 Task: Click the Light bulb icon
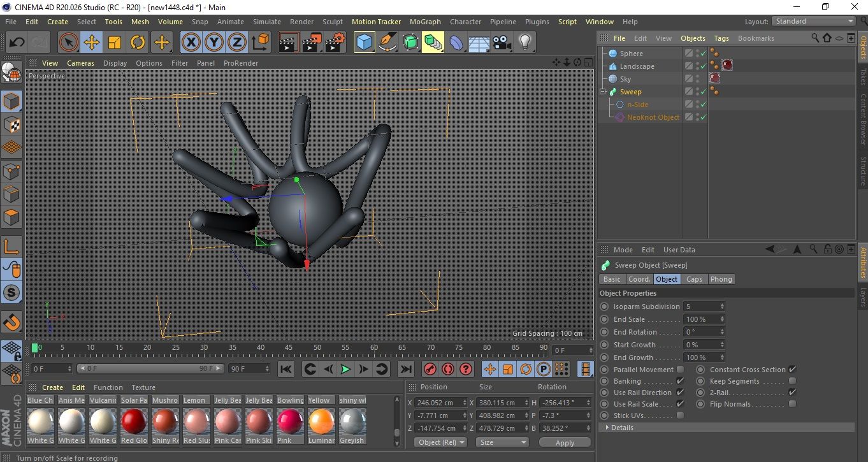[524, 43]
